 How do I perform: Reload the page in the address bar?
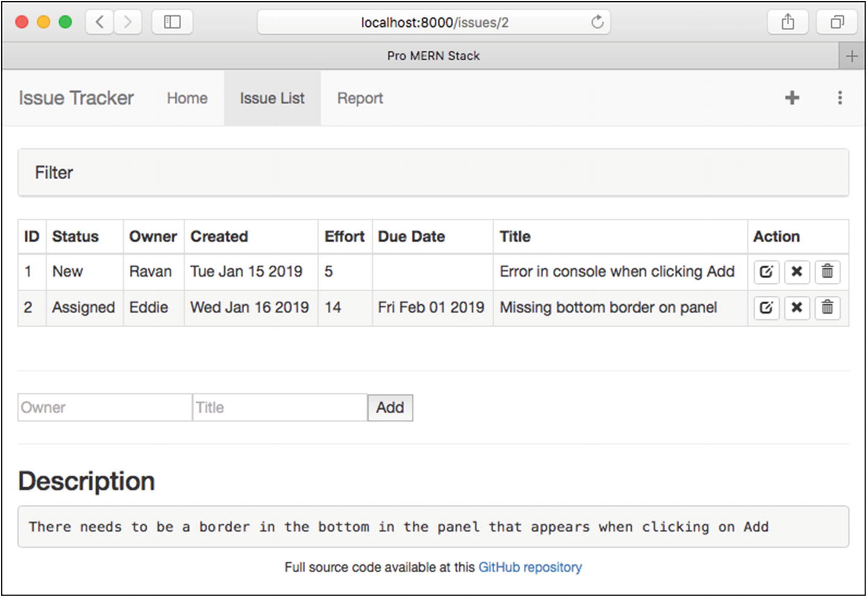click(x=598, y=23)
